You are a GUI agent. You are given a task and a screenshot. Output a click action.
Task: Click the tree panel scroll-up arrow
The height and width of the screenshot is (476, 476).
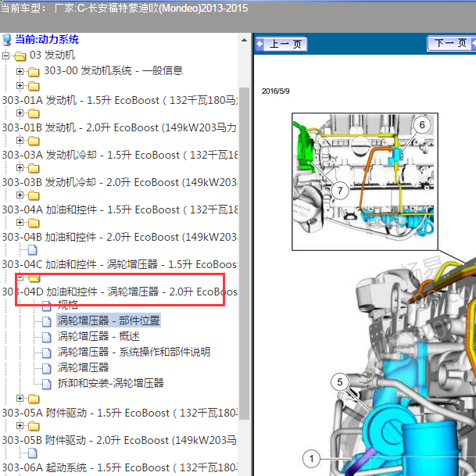click(x=244, y=40)
